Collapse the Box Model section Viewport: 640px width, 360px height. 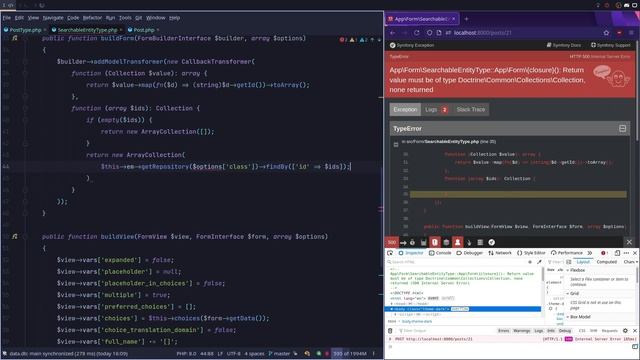click(x=568, y=317)
